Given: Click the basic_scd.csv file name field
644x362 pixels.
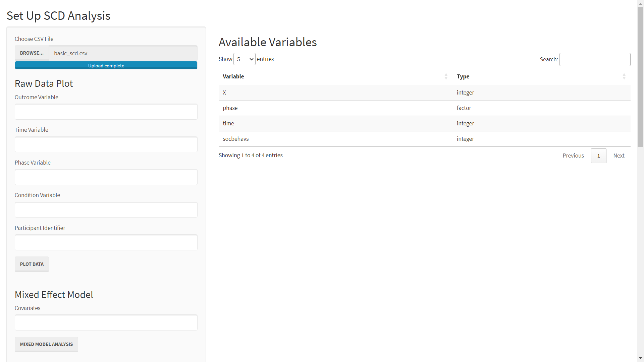Looking at the screenshot, I should (x=123, y=53).
